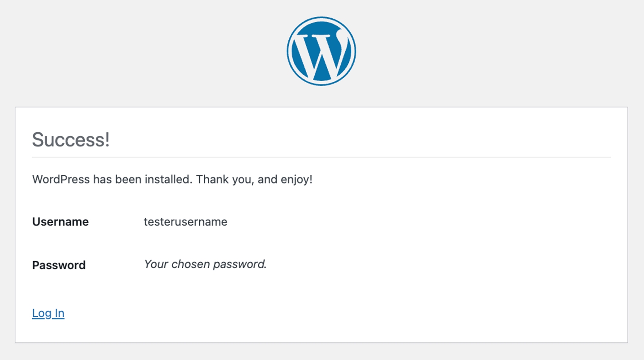Click the bold Password label
Viewport: 644px width, 360px height.
(59, 265)
